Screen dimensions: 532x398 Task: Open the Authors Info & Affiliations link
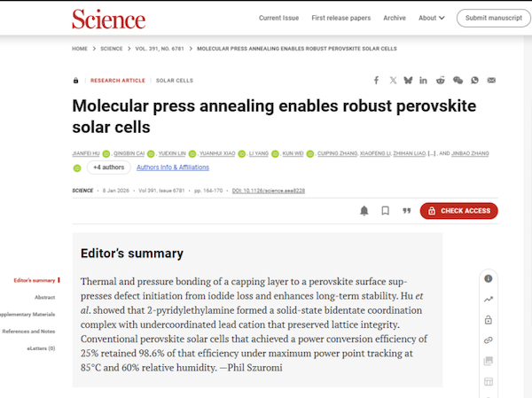point(173,167)
